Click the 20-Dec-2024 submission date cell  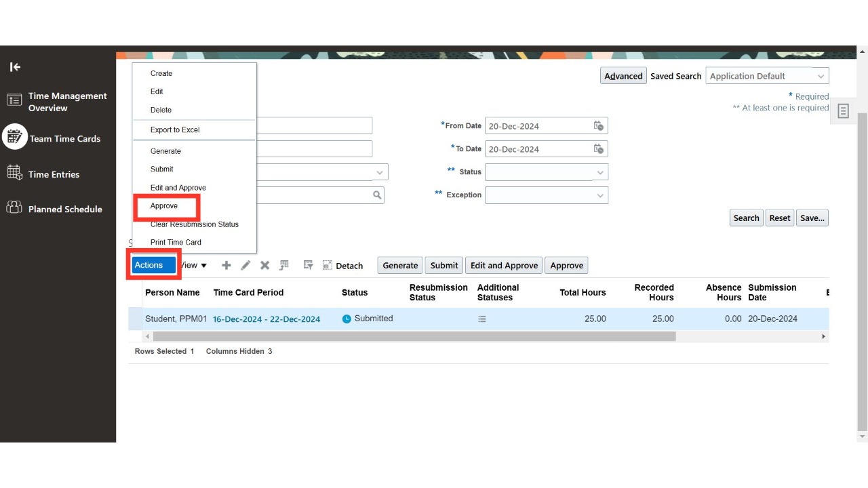click(772, 319)
